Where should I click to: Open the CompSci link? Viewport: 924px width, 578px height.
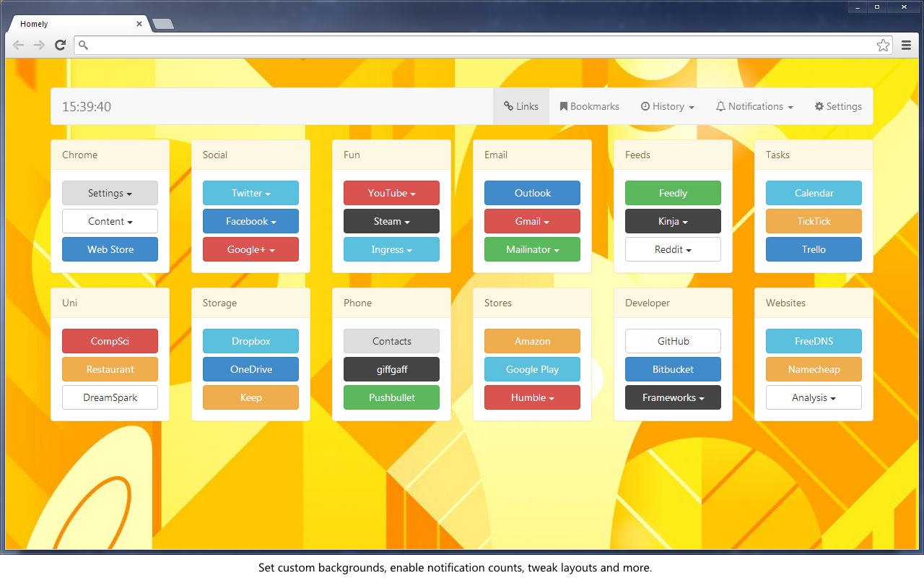[x=110, y=341]
